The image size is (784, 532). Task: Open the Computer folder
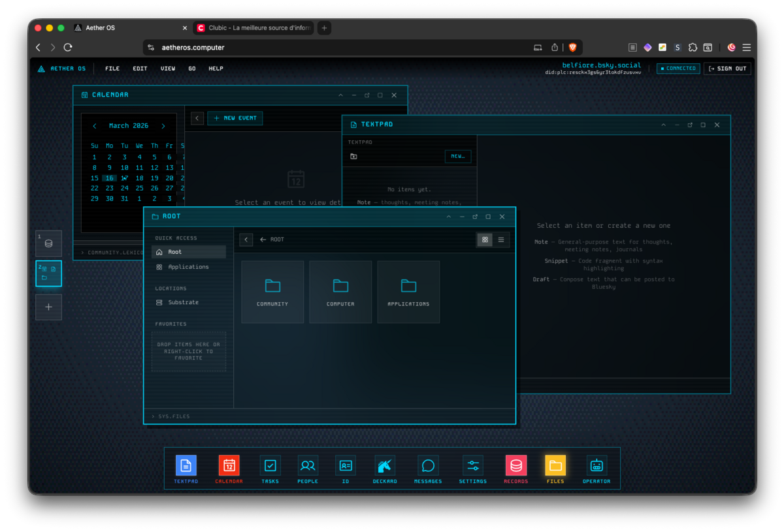click(x=340, y=292)
